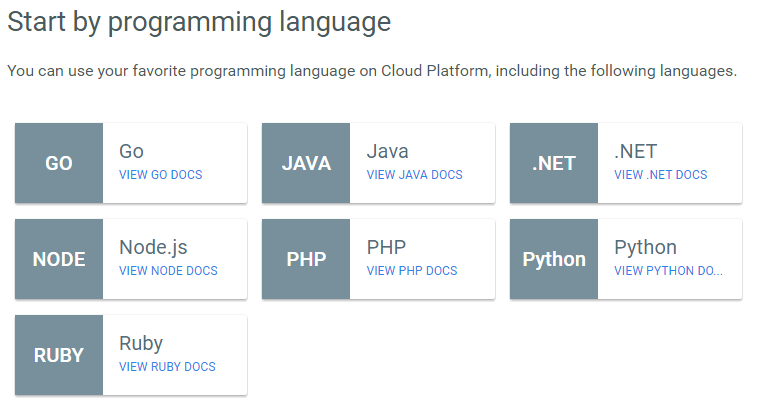Screen dimensions: 758x404
Task: Click the Python language icon tile
Action: tap(554, 259)
